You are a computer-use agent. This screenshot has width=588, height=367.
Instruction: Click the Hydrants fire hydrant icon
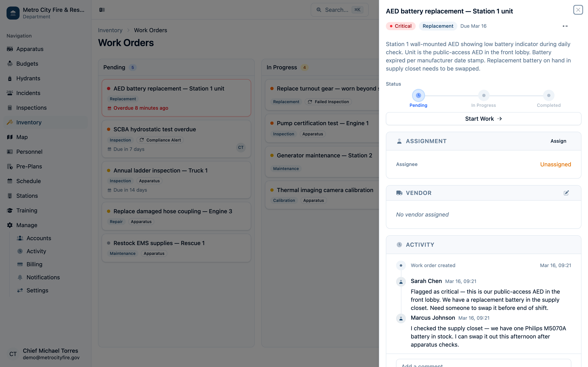click(10, 78)
